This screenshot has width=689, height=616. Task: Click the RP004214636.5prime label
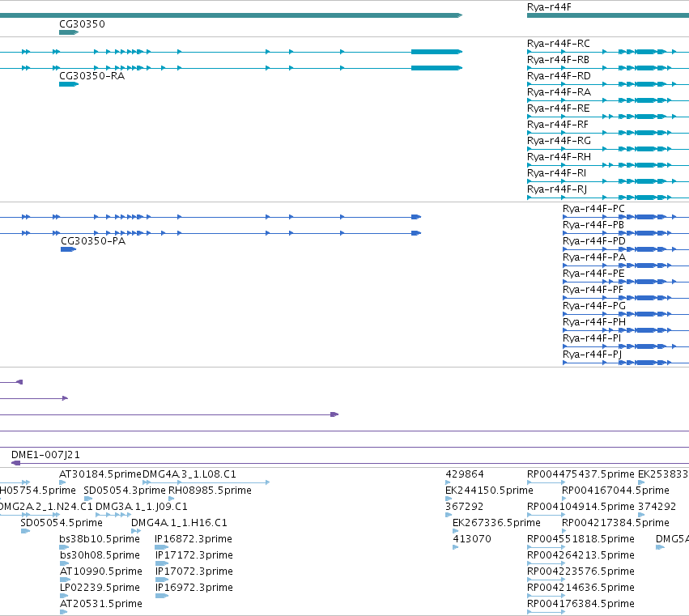click(581, 588)
